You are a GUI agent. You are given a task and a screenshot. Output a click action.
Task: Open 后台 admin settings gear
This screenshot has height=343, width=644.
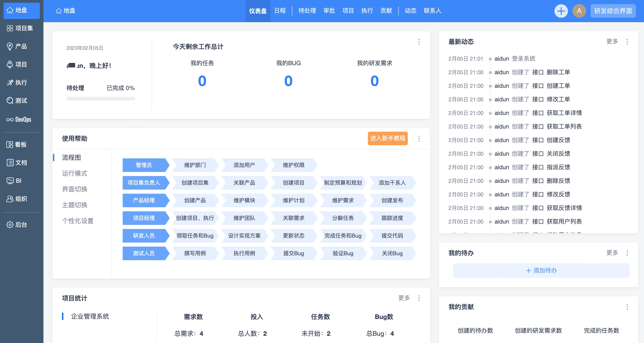[x=10, y=224]
